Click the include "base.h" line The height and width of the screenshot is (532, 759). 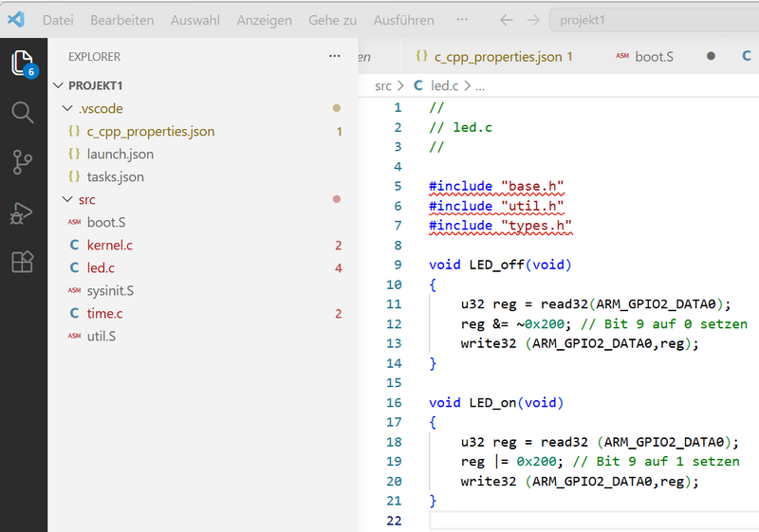point(496,186)
